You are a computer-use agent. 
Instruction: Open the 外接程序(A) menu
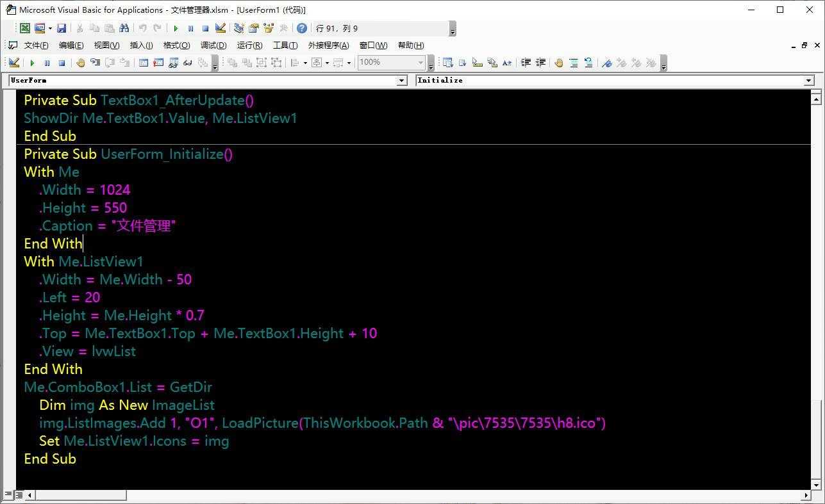point(328,45)
